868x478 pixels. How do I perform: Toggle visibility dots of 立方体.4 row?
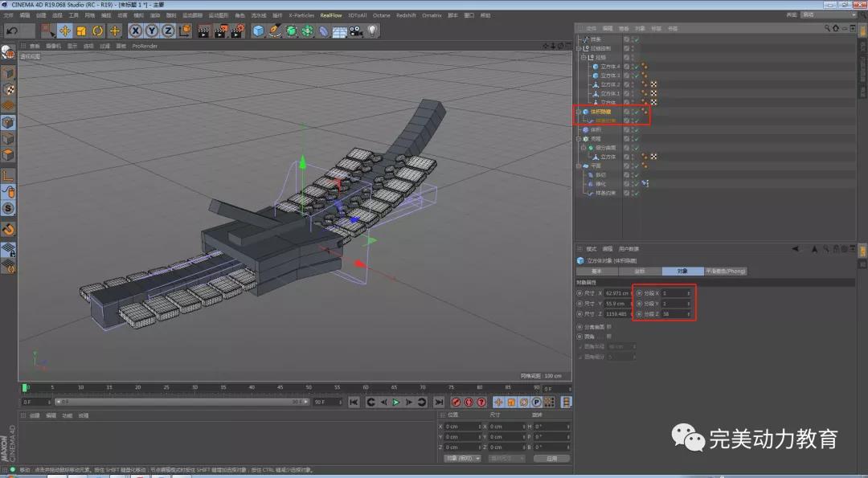pos(632,67)
